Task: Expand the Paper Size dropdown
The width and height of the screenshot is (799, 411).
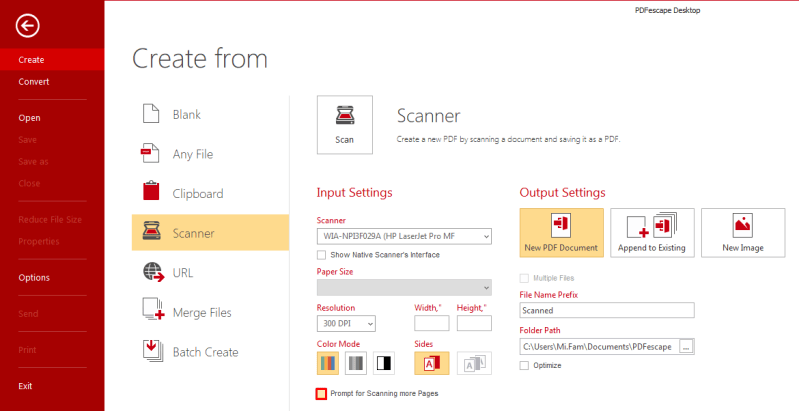Action: click(404, 287)
